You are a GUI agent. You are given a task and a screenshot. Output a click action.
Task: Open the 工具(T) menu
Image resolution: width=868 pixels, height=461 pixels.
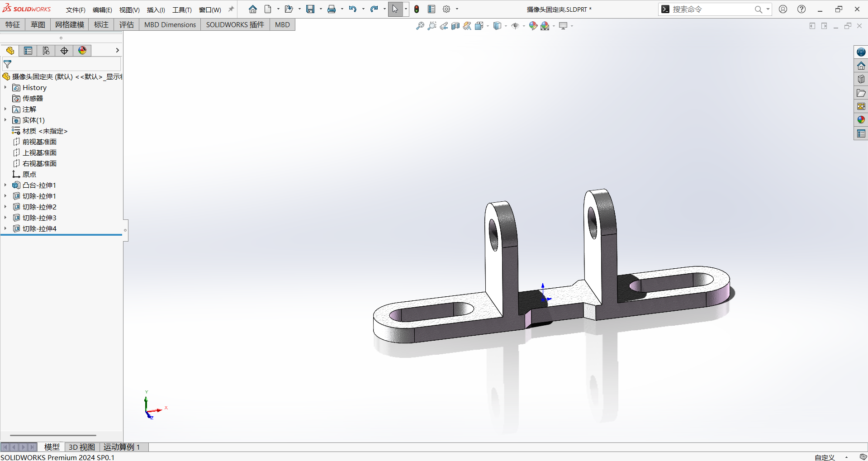[x=182, y=10]
